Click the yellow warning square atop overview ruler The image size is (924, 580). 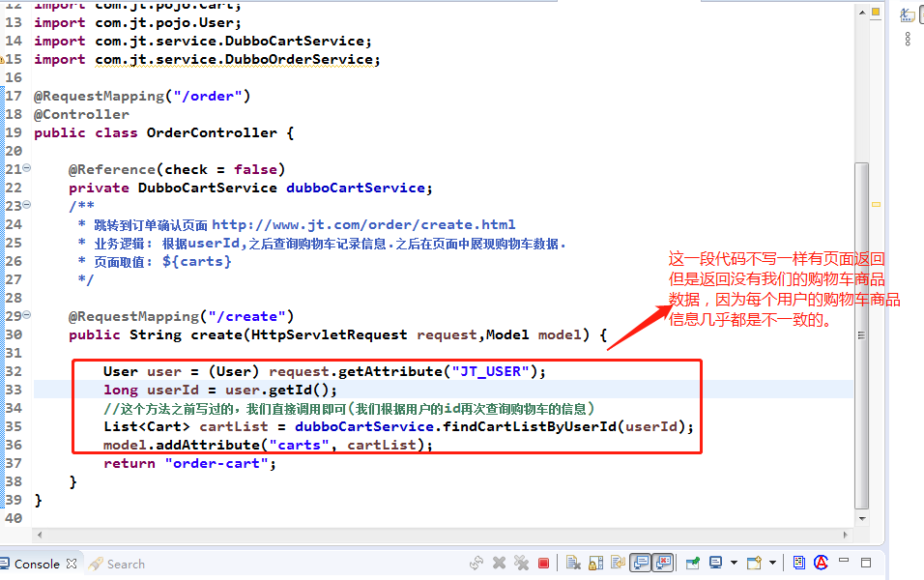click(x=876, y=12)
